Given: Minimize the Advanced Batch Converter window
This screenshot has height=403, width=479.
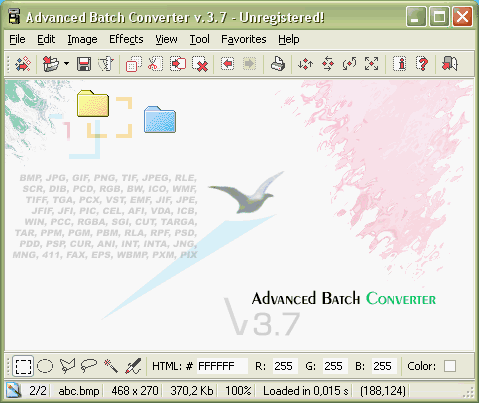Looking at the screenshot, I should point(416,17).
